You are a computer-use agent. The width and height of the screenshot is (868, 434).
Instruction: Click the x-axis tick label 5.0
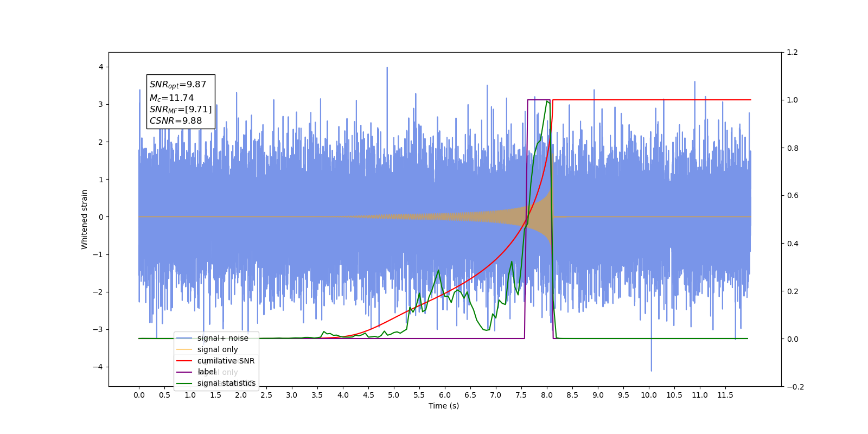click(394, 395)
